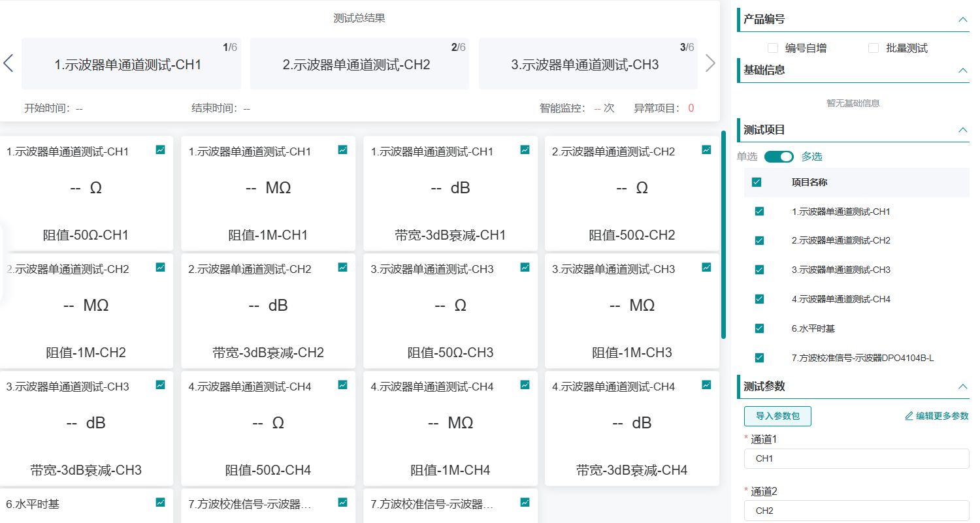Image resolution: width=980 pixels, height=523 pixels.
Task: Collapse the 测试参数 section
Action: [962, 387]
